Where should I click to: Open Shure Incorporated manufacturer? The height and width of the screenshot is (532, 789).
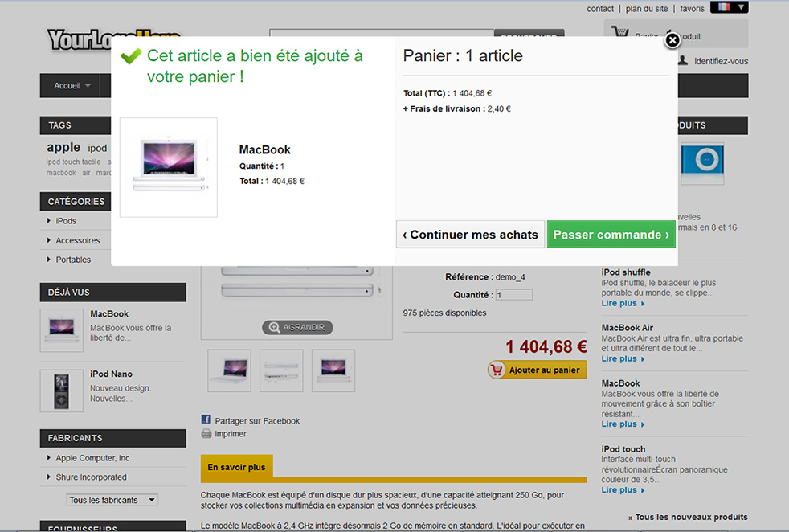91,477
